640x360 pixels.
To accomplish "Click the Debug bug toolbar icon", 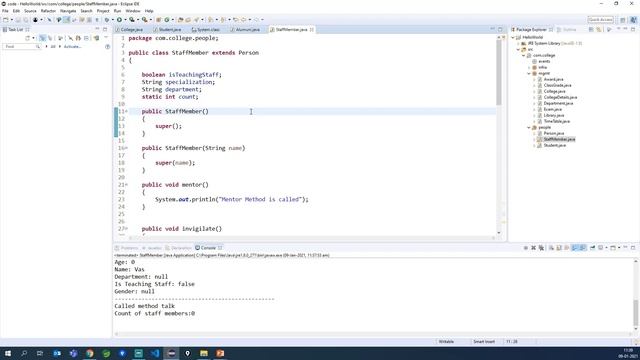I will click(107, 19).
